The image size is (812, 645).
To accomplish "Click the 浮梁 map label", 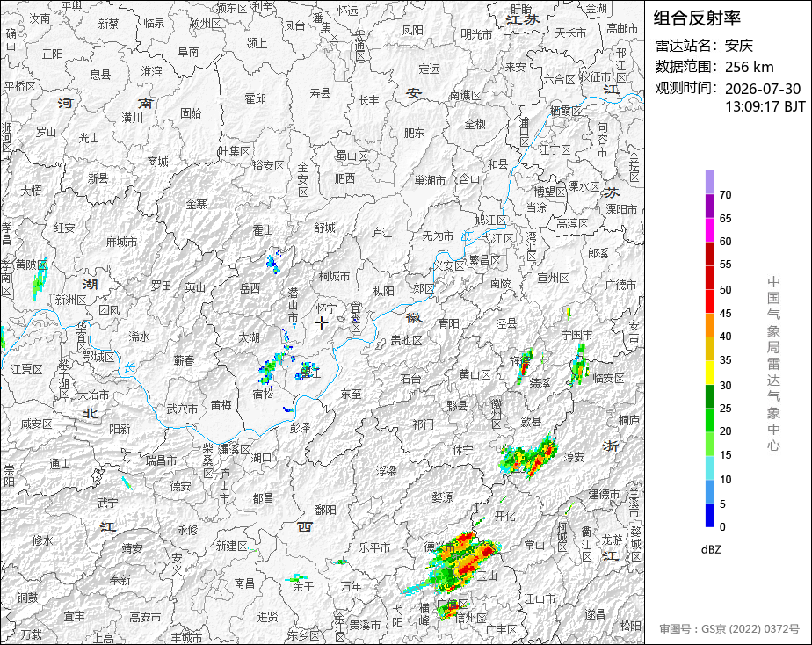I will click(x=387, y=470).
